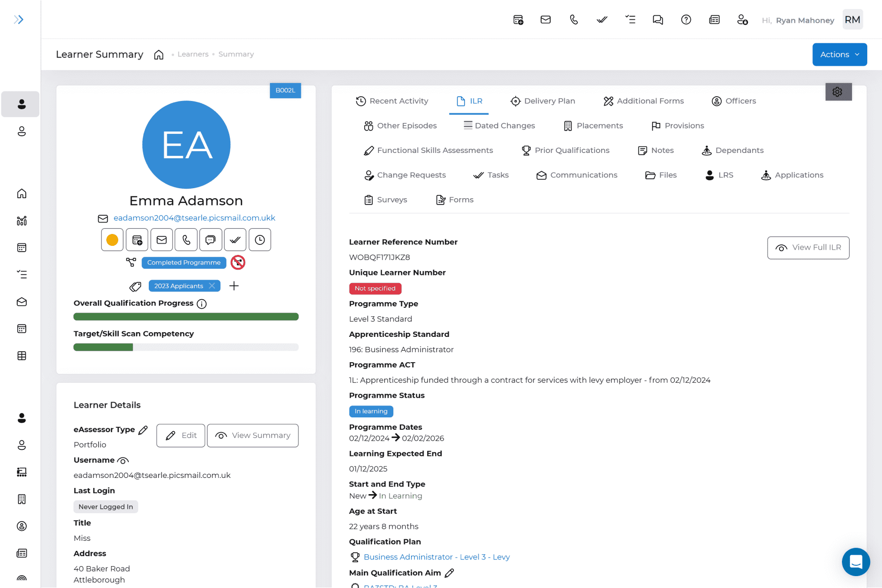
Task: Remove the 2023 Applicants tag
Action: (212, 286)
